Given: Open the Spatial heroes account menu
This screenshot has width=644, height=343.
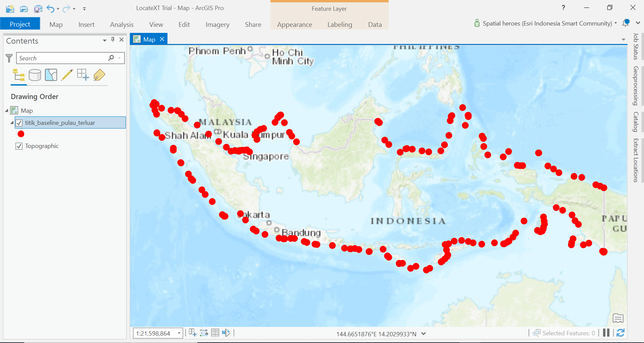Looking at the screenshot, I should click(x=545, y=23).
